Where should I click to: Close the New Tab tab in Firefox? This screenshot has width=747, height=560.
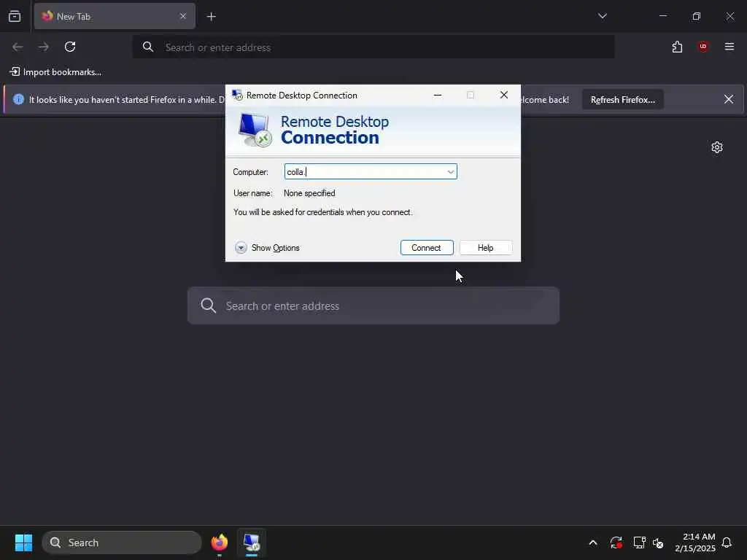183,17
